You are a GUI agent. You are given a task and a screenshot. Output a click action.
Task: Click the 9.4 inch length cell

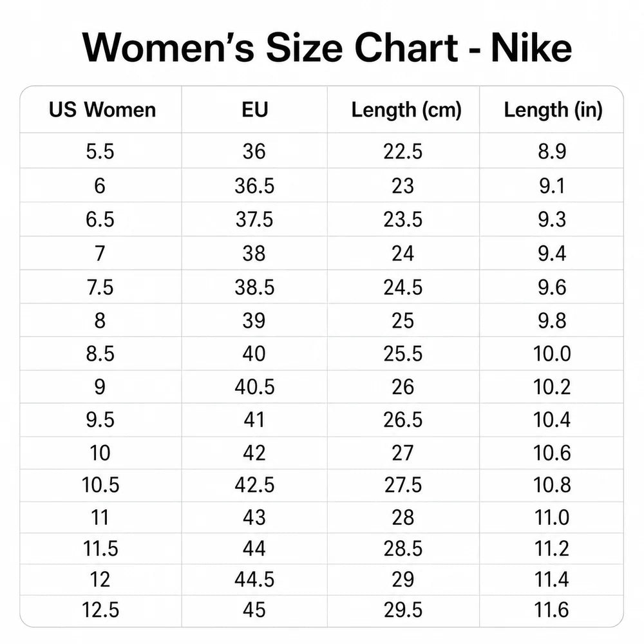point(552,253)
